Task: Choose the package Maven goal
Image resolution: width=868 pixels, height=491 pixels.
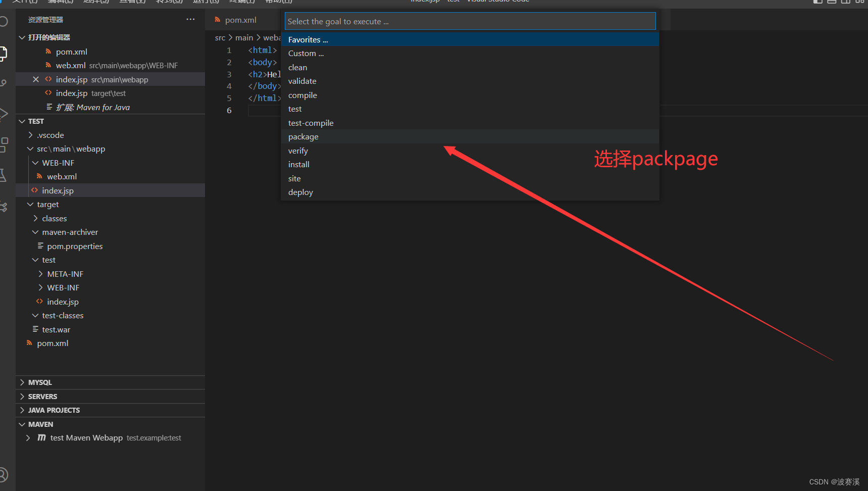Action: point(470,137)
